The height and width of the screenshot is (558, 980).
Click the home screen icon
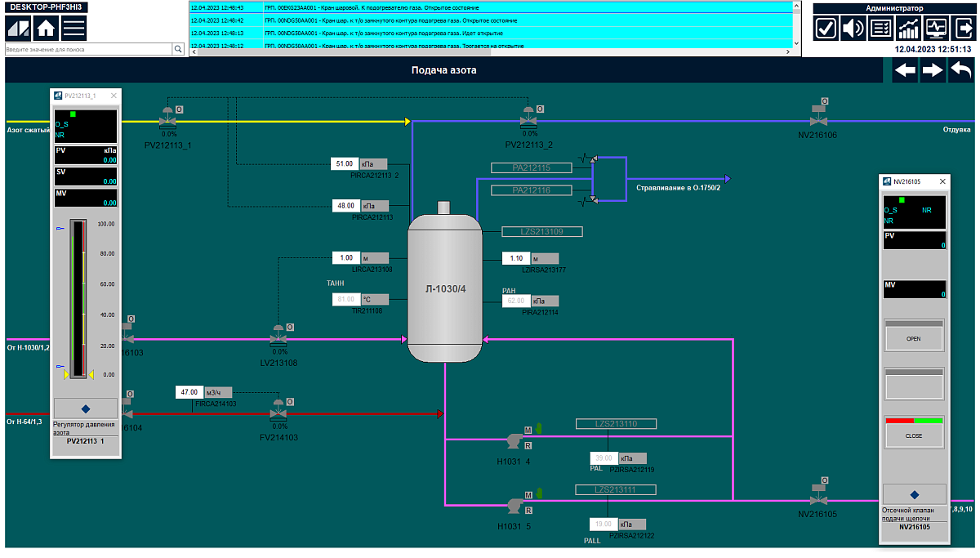(x=47, y=28)
